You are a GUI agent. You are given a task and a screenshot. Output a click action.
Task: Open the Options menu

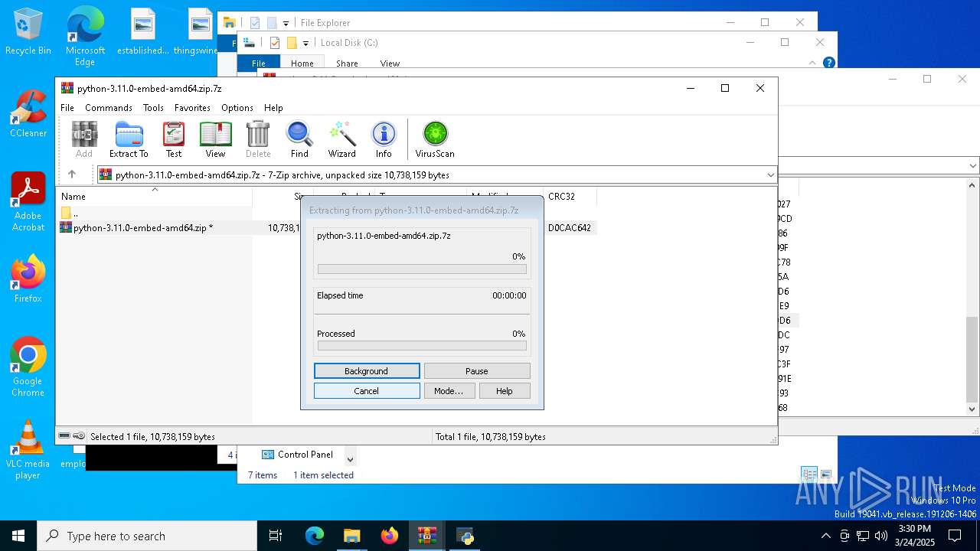237,108
